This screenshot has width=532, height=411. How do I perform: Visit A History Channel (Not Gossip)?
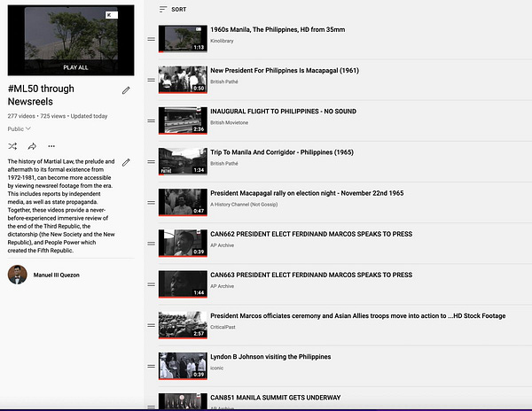point(244,205)
